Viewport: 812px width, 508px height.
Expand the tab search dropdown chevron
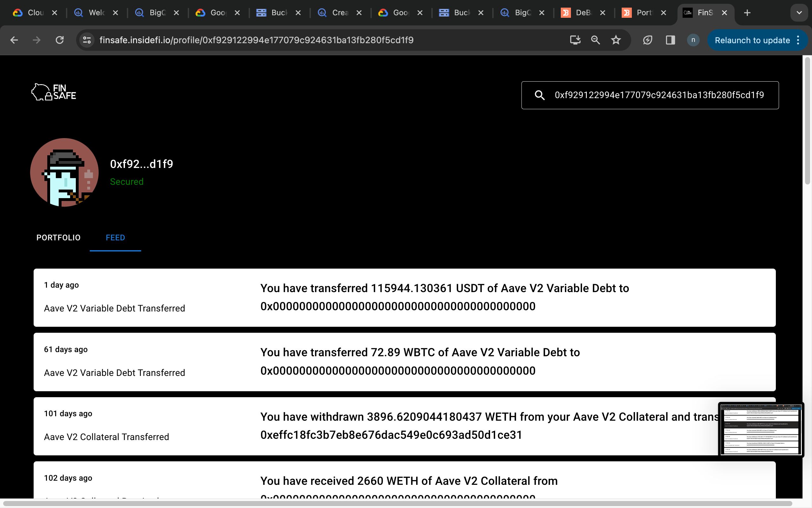799,13
